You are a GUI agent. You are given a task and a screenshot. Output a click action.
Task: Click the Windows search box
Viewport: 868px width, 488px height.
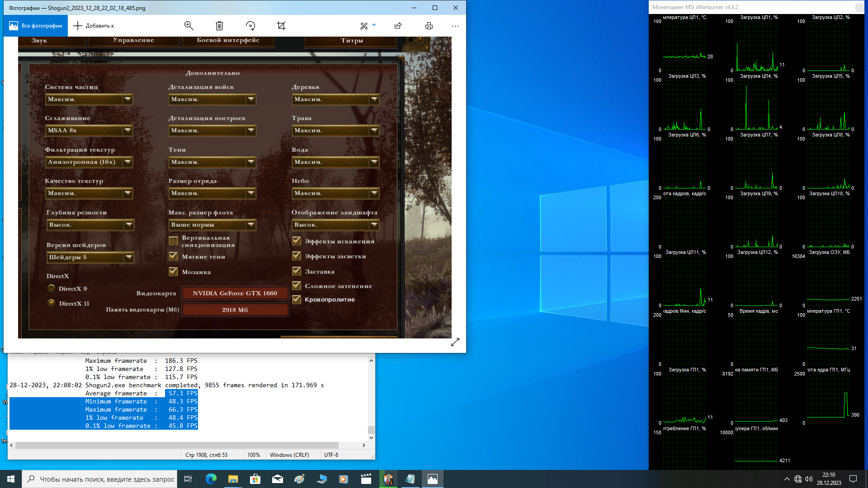coord(100,479)
